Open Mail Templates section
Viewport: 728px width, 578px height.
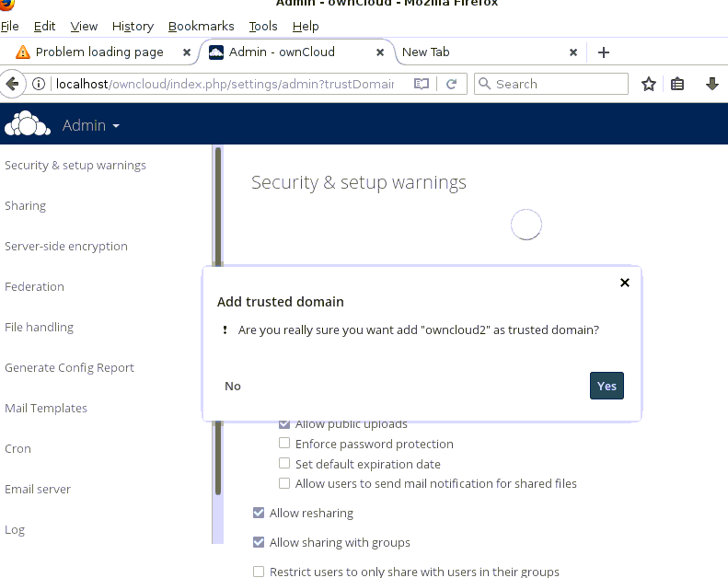pyautogui.click(x=46, y=408)
